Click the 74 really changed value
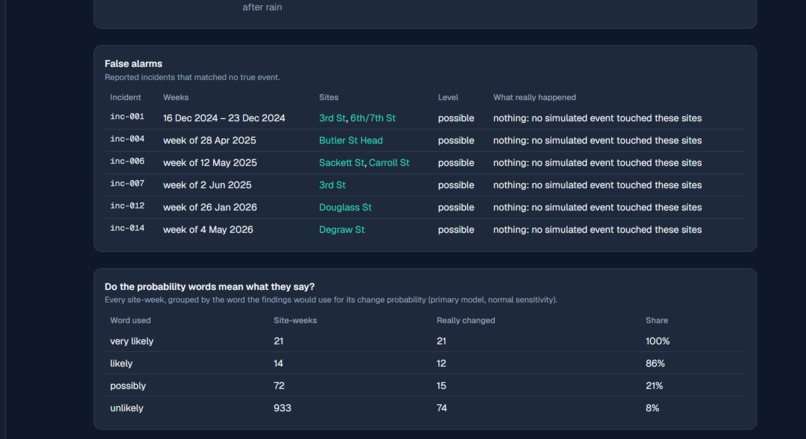This screenshot has height=439, width=806. pyautogui.click(x=442, y=408)
